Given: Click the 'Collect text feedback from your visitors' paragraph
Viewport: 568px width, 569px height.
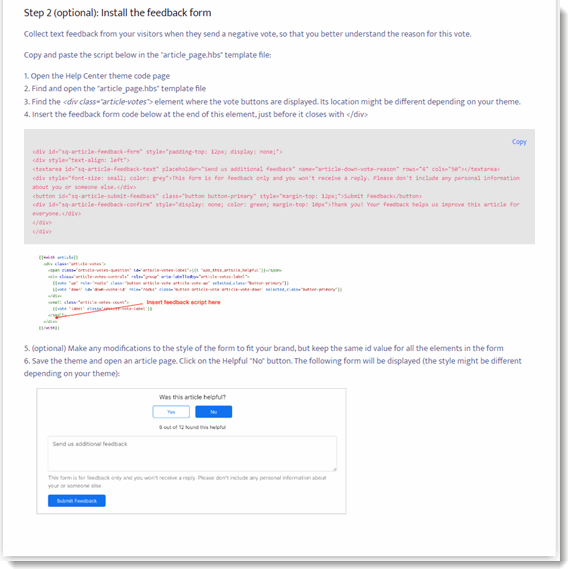Looking at the screenshot, I should tap(248, 34).
